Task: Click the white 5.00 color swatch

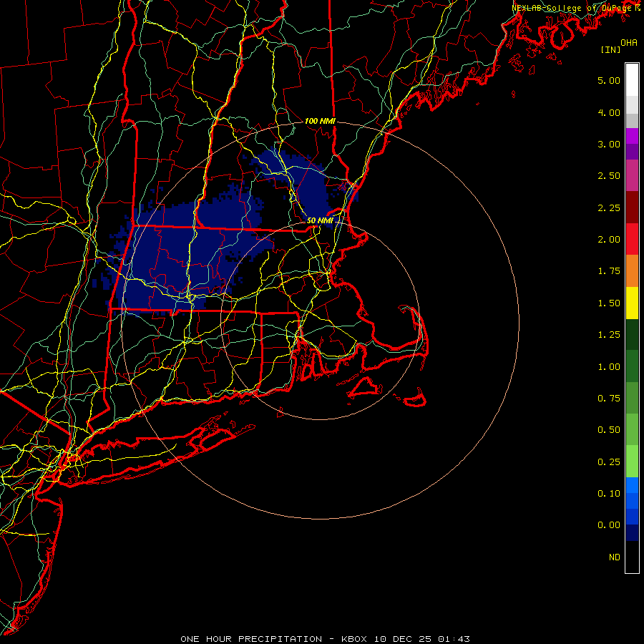Action: tap(632, 80)
